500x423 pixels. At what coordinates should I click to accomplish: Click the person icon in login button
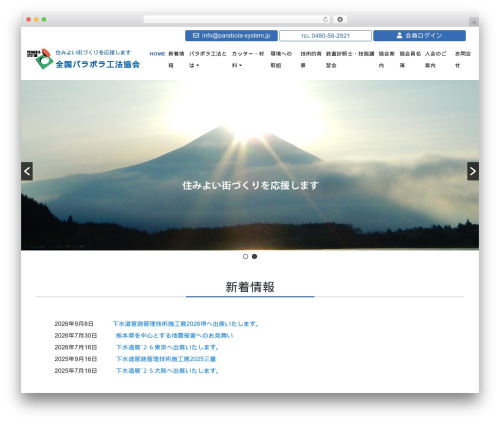[399, 35]
